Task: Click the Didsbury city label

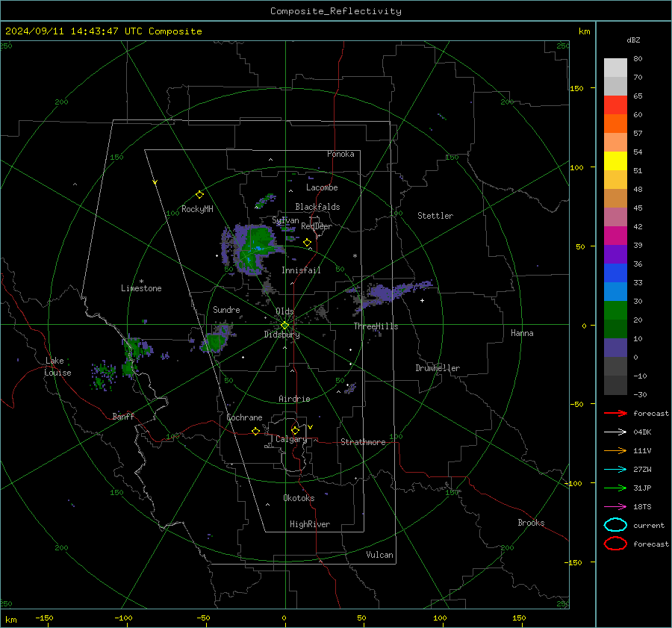Action: point(282,335)
